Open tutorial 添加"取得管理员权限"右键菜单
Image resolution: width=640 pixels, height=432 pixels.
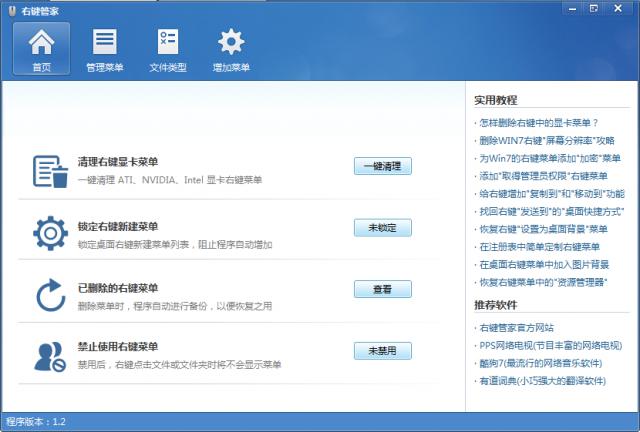pos(543,176)
